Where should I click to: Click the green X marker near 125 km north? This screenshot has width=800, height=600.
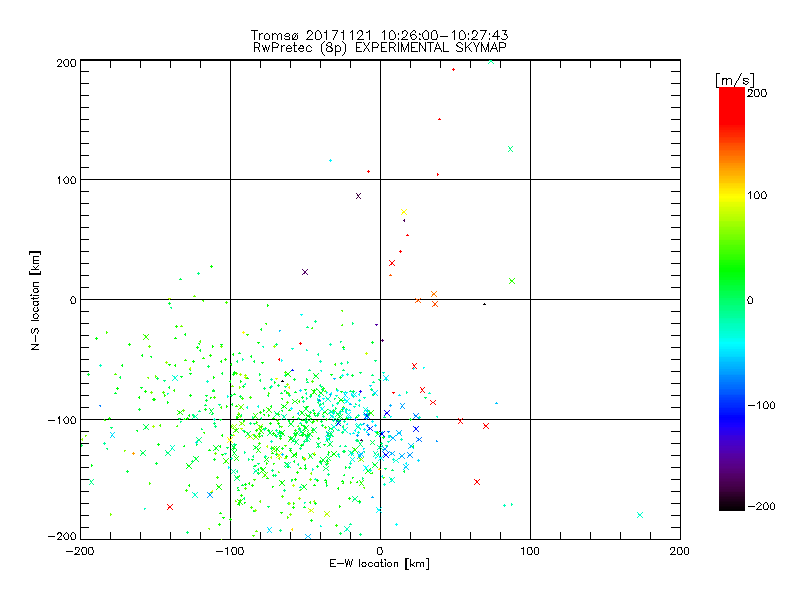(x=510, y=149)
